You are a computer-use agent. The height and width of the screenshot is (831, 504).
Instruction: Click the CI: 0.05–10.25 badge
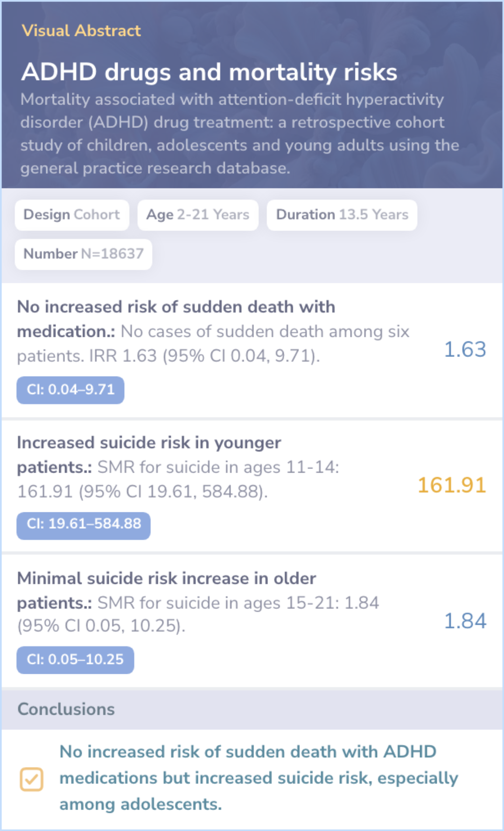click(x=75, y=659)
